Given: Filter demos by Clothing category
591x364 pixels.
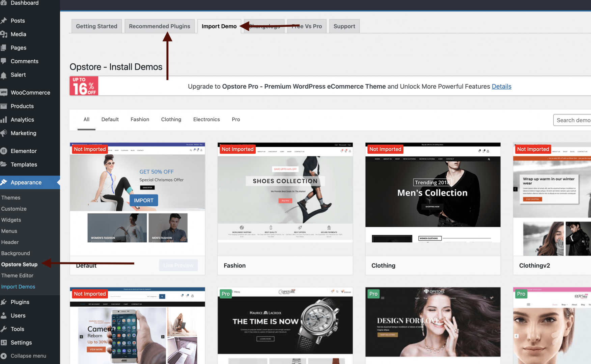Looking at the screenshot, I should click(x=171, y=119).
